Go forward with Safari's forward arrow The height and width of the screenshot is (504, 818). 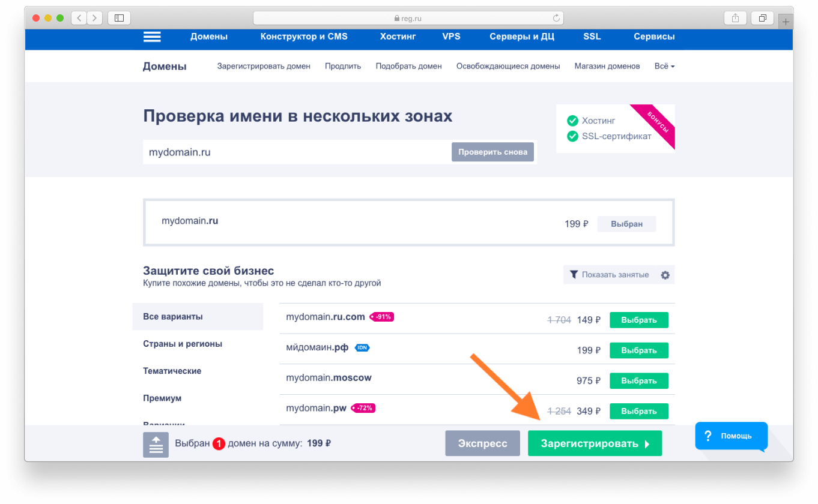coord(95,18)
